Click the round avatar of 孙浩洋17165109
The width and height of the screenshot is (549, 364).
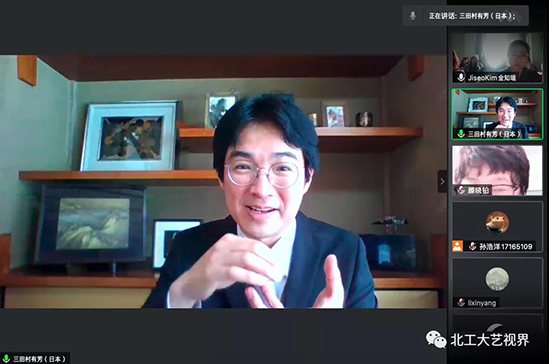click(497, 222)
